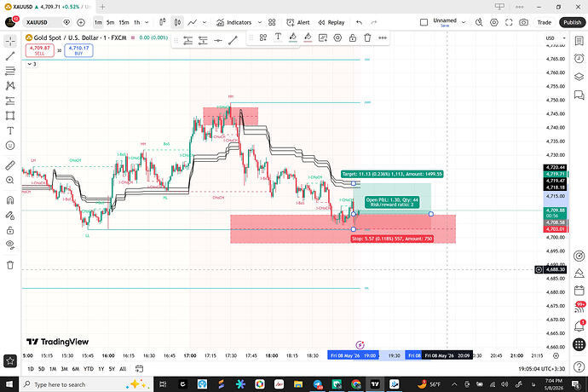Switch to 1h timeframe
The width and height of the screenshot is (588, 392).
click(x=137, y=22)
